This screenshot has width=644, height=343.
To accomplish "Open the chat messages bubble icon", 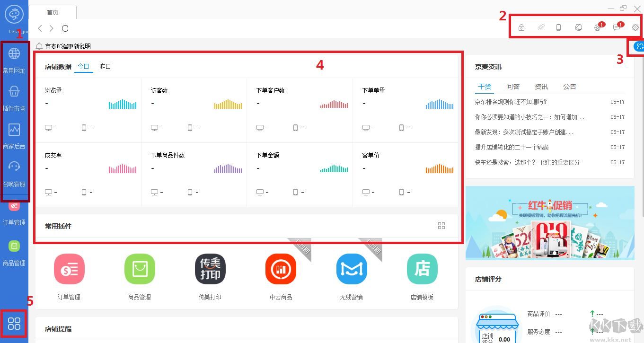I will click(x=617, y=27).
